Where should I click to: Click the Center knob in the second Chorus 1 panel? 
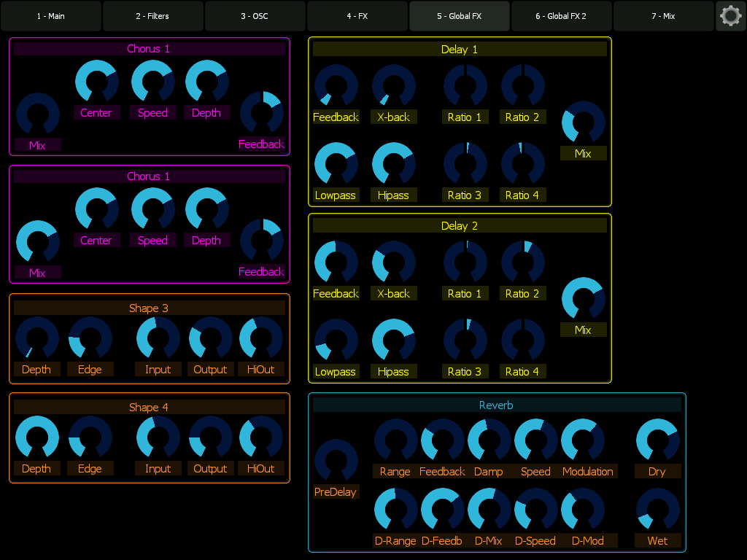pyautogui.click(x=97, y=209)
